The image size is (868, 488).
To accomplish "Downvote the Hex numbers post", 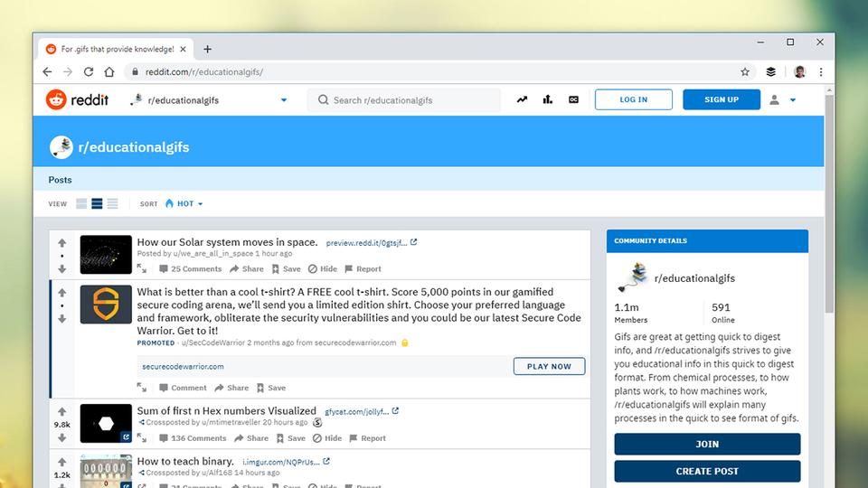I will pyautogui.click(x=62, y=437).
